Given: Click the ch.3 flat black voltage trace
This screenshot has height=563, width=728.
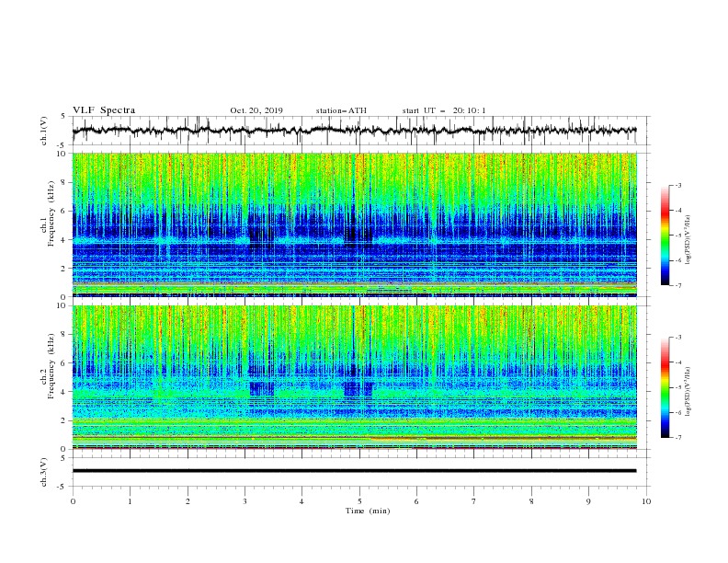Looking at the screenshot, I should pyautogui.click(x=354, y=471).
